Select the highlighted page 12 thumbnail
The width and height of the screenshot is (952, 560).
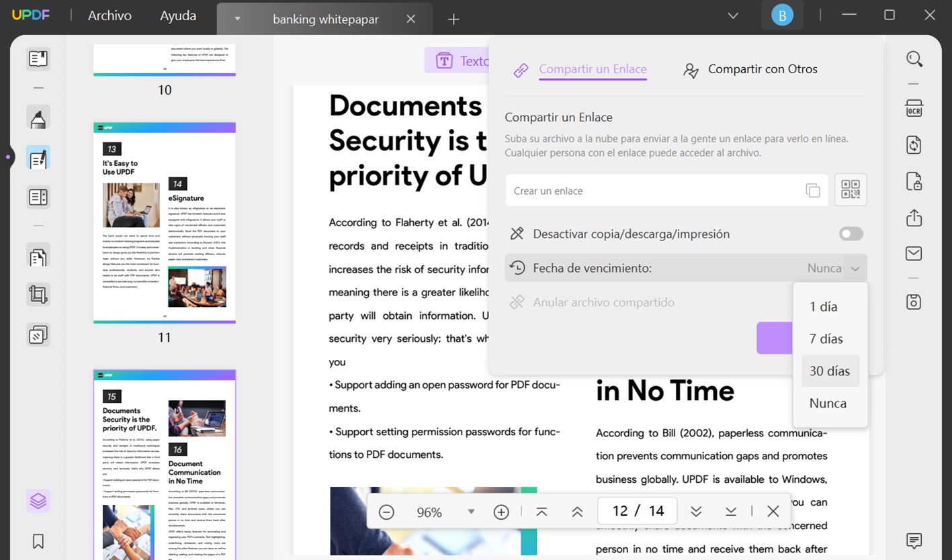pyautogui.click(x=165, y=465)
